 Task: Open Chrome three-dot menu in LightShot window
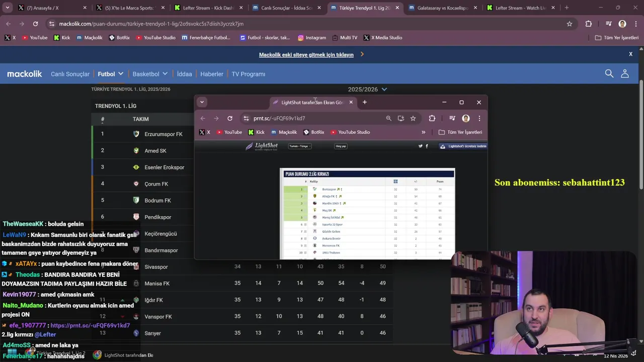tap(479, 118)
